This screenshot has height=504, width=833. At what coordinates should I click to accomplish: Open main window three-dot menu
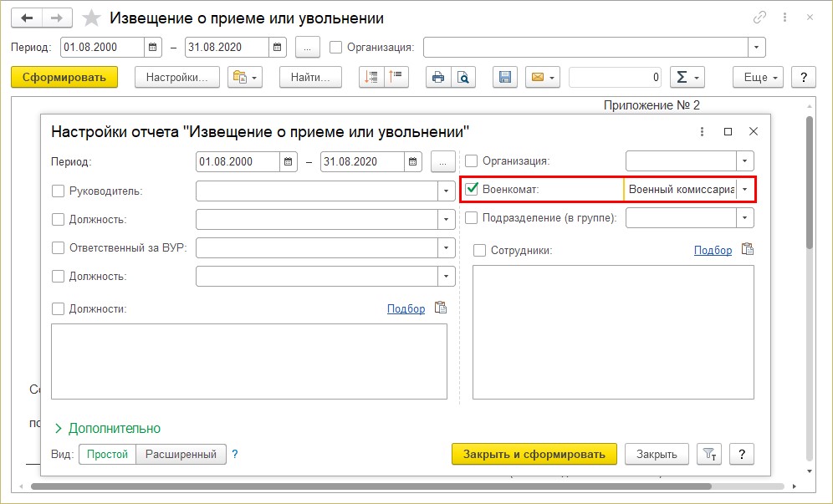pos(784,18)
